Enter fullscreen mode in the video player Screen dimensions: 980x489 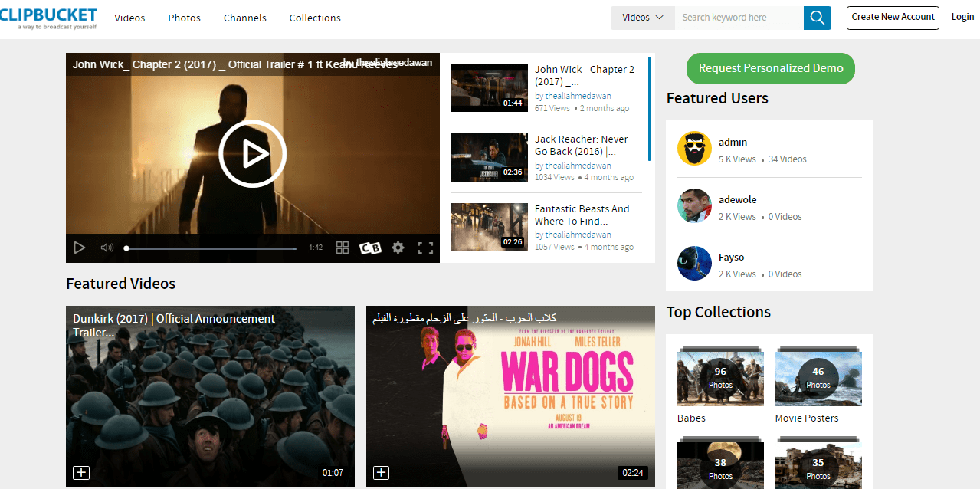coord(425,248)
